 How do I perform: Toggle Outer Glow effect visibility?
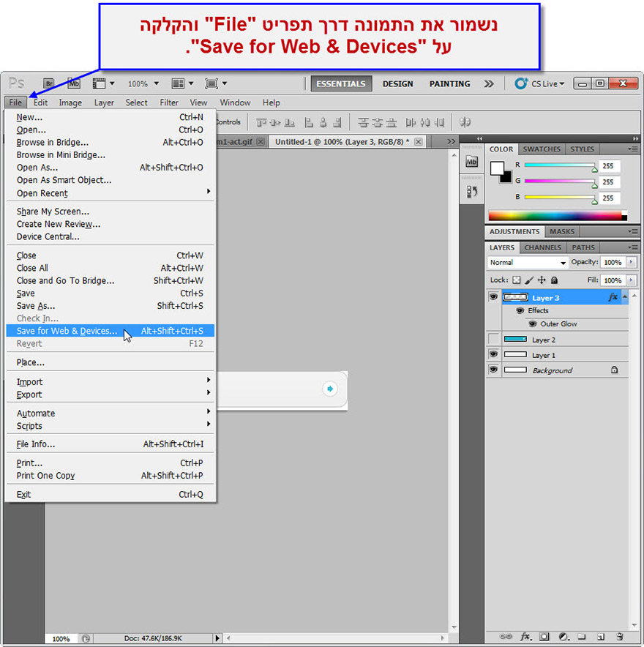coord(533,324)
